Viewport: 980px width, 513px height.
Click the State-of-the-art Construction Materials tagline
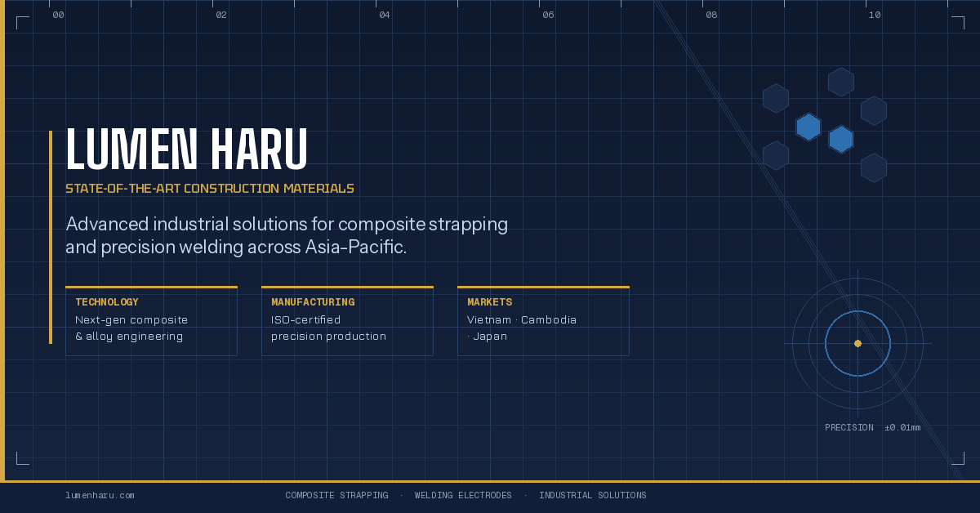[209, 189]
